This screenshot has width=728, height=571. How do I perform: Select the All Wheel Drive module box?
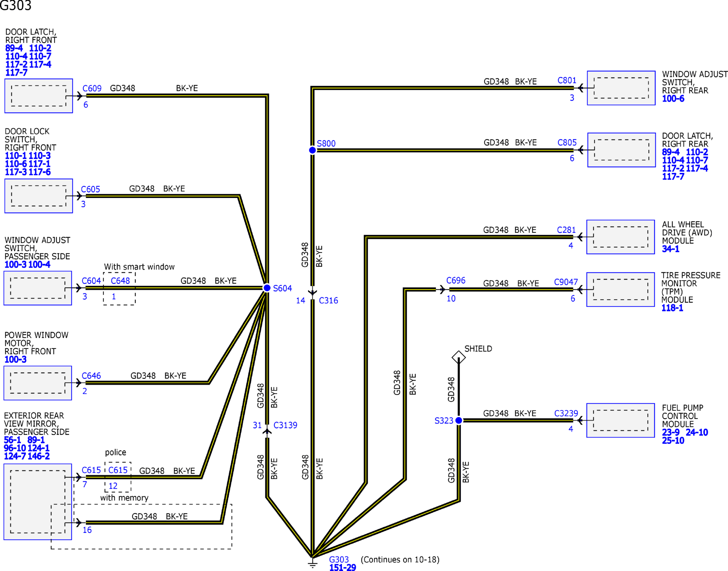[620, 237]
